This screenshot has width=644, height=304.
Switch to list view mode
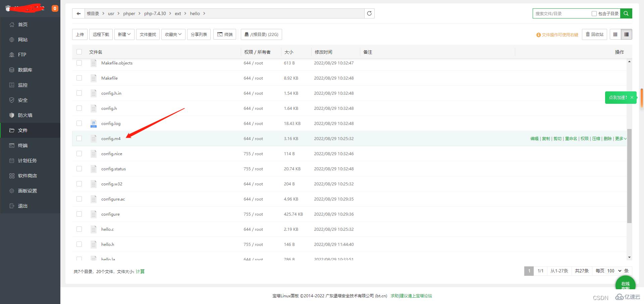tap(626, 34)
